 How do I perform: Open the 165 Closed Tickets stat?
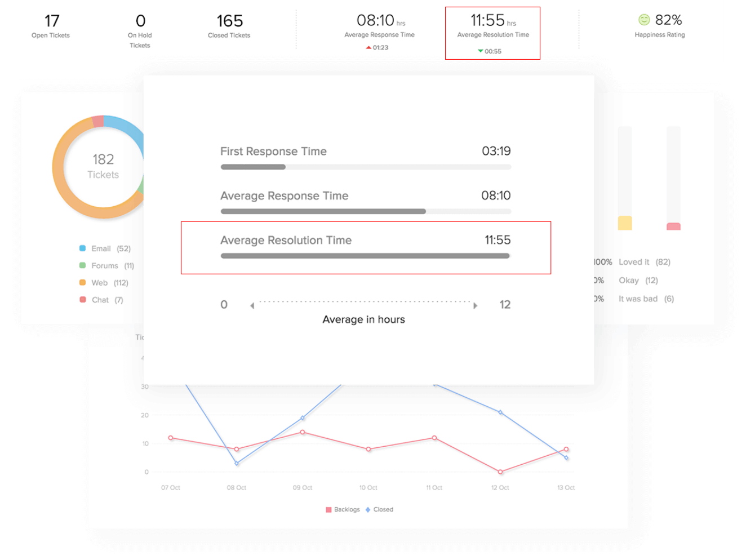229,26
